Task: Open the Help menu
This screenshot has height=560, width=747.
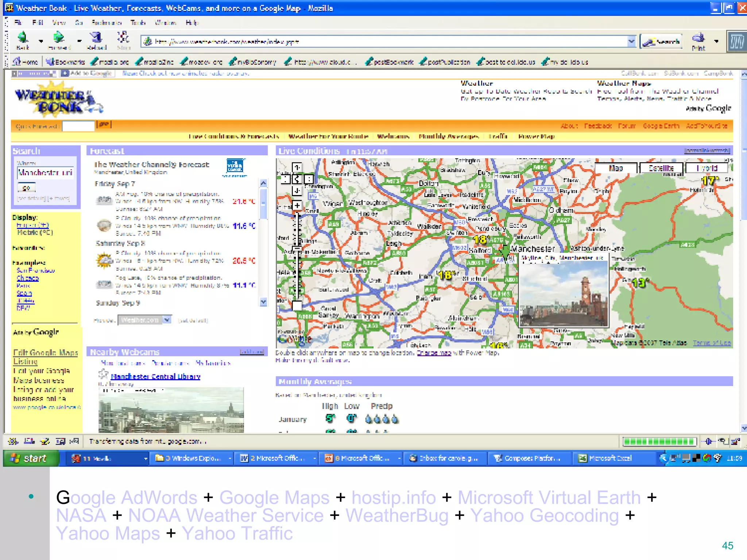Action: (192, 23)
